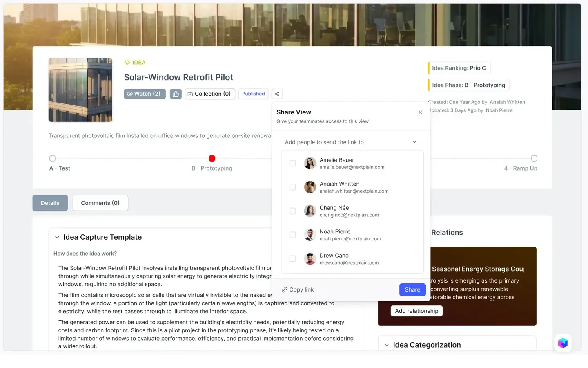Click the Published status badge

pos(254,94)
